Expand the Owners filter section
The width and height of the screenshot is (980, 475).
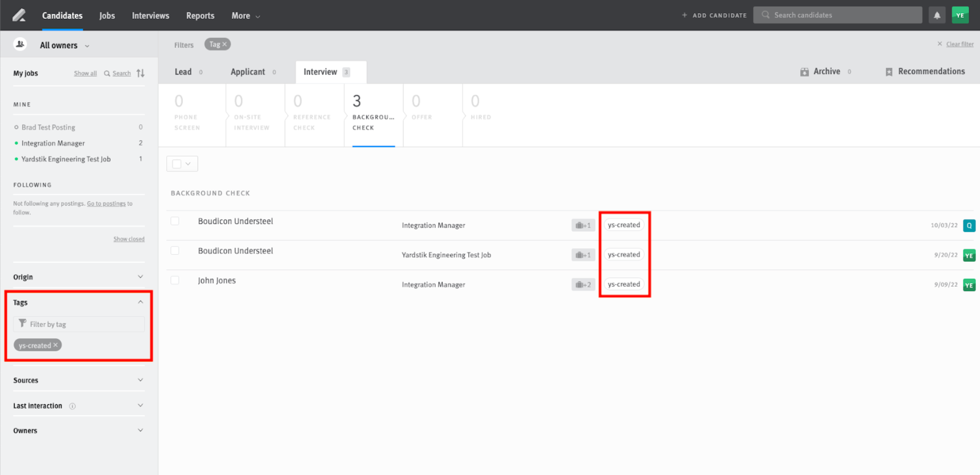tap(79, 430)
